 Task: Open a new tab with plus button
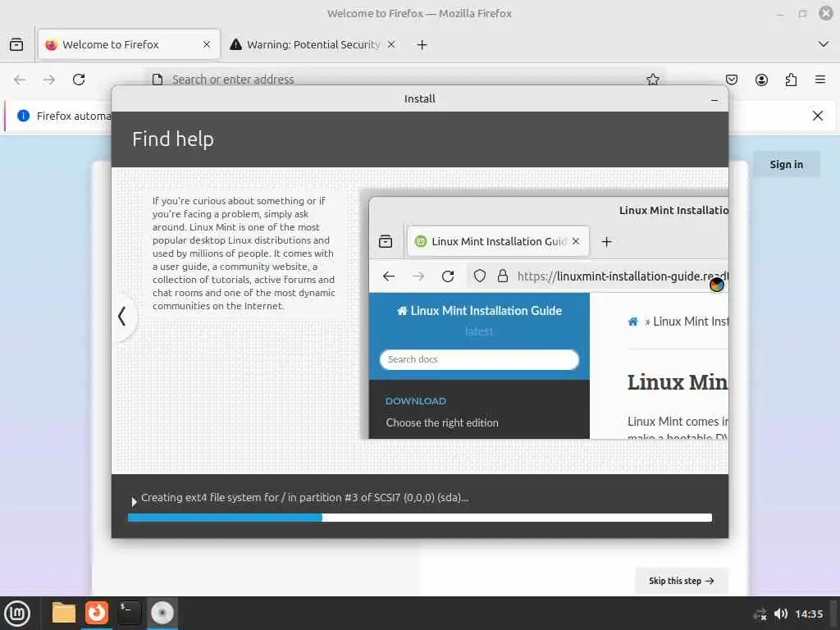point(422,44)
